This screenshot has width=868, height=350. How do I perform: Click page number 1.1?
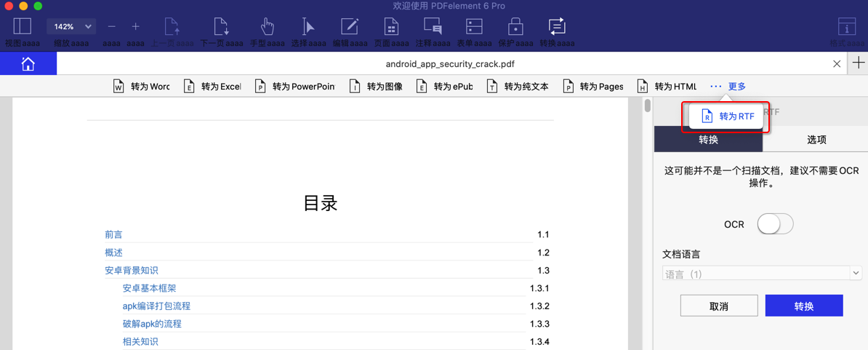tap(543, 235)
